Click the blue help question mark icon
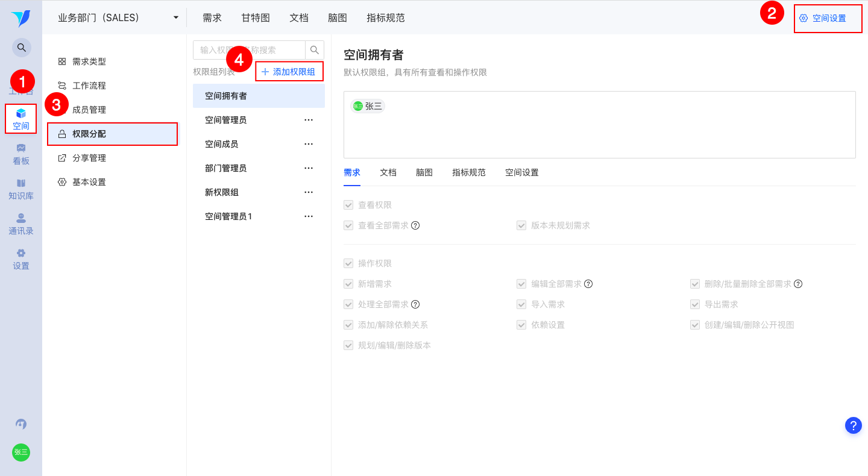868x476 pixels. click(x=853, y=425)
